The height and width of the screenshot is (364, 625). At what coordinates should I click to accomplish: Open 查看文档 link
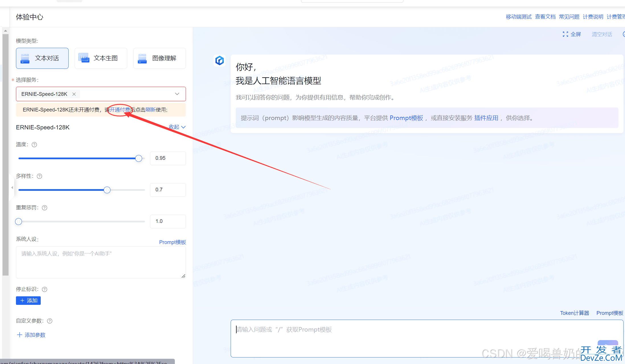click(545, 17)
